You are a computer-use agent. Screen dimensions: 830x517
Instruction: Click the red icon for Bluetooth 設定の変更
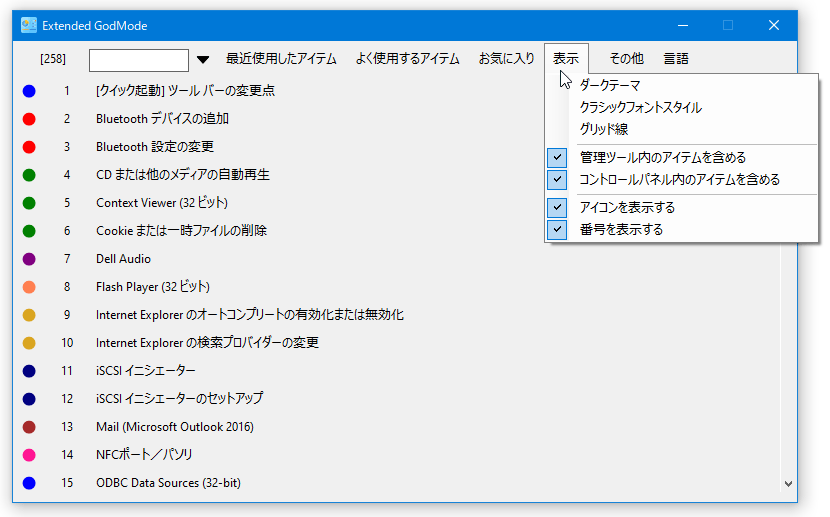[x=29, y=147]
